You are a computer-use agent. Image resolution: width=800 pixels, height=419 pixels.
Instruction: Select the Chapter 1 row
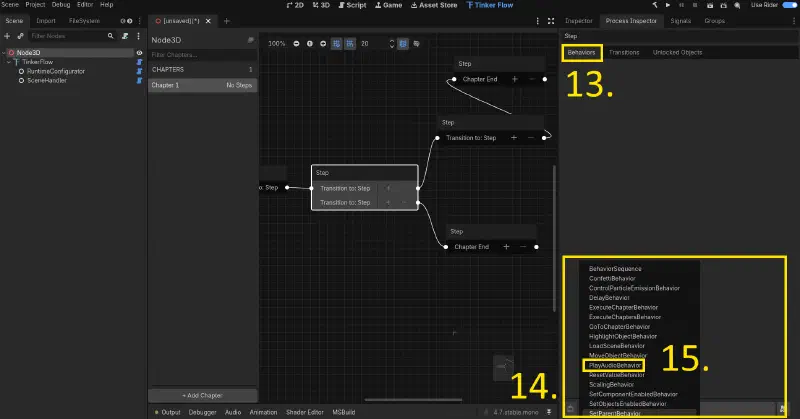(203, 85)
